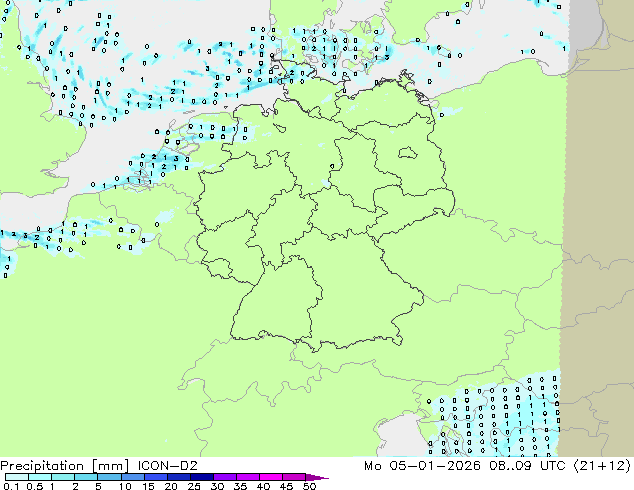This screenshot has width=634, height=490.
Task: Click the 'ICON-D2' model label
Action: point(168,465)
